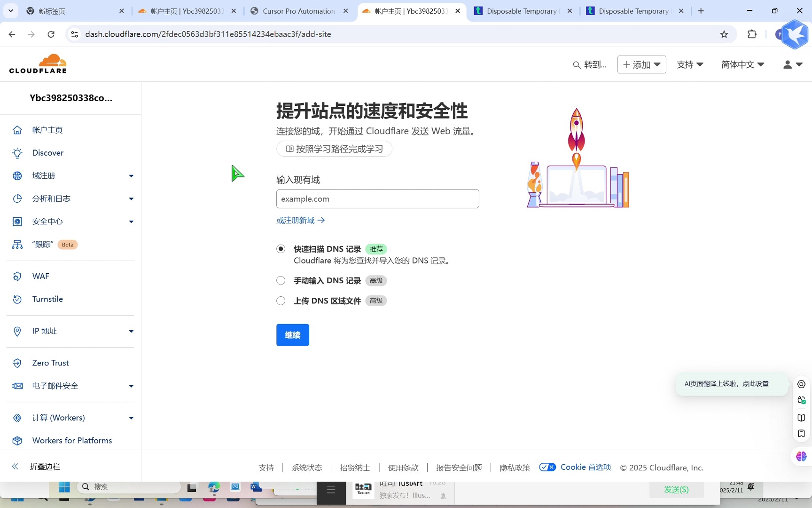Open 系统状态 footer link

tap(307, 468)
